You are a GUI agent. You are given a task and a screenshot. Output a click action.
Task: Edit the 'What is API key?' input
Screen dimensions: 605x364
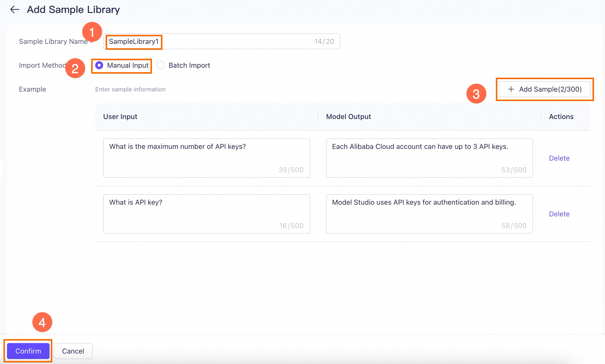click(207, 214)
